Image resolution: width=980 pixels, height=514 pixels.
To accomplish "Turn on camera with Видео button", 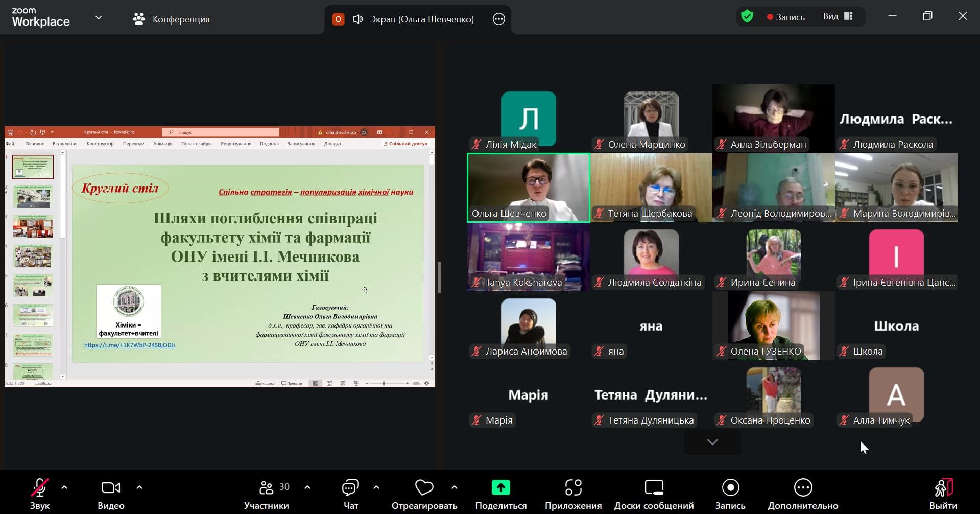I will (x=111, y=494).
